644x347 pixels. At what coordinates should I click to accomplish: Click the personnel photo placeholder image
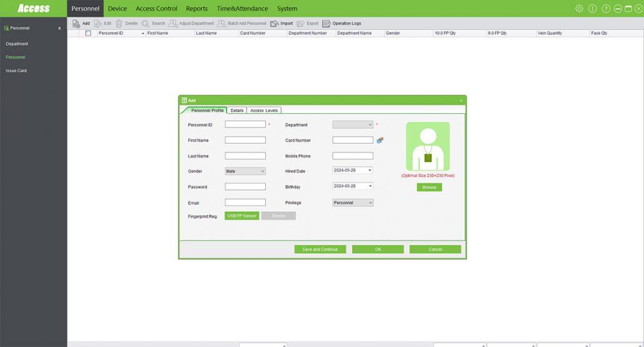pyautogui.click(x=428, y=146)
